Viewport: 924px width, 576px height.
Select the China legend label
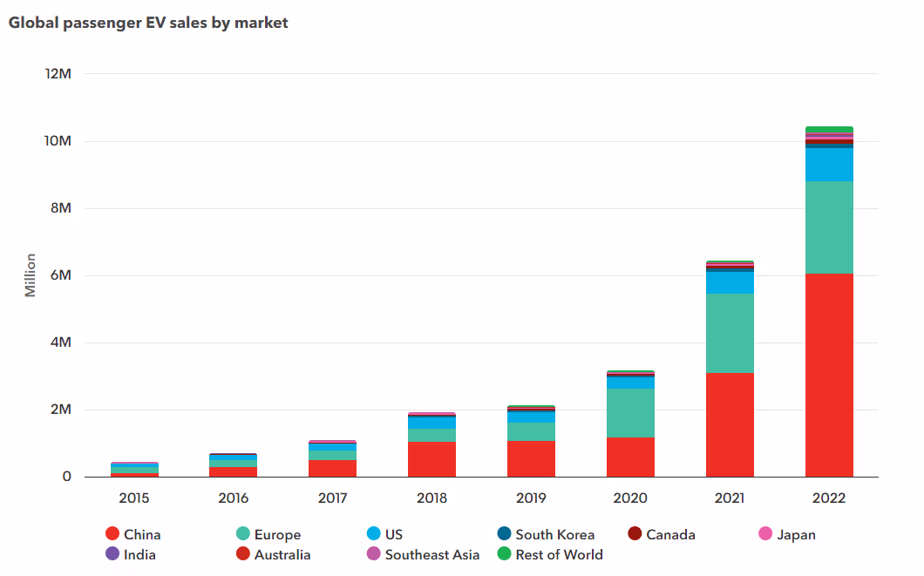[x=142, y=534]
